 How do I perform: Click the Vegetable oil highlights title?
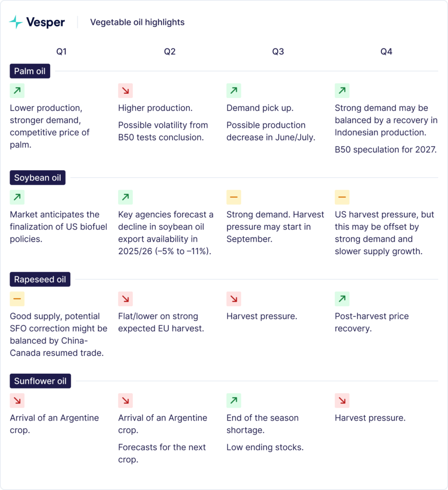click(137, 22)
